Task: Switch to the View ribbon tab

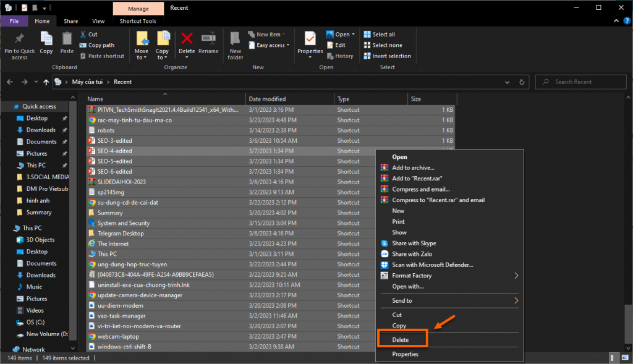Action: coord(98,20)
